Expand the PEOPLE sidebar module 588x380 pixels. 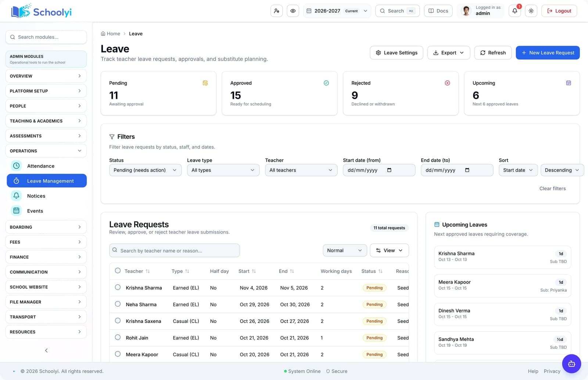coord(46,106)
